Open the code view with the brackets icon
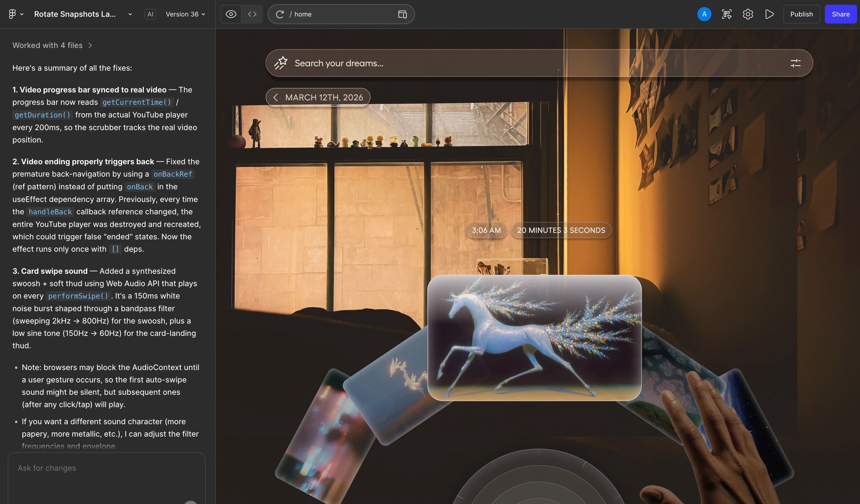Image resolution: width=860 pixels, height=504 pixels. [252, 14]
